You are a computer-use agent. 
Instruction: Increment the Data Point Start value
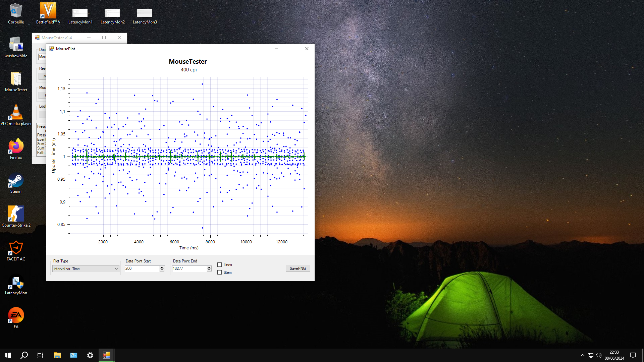(162, 267)
